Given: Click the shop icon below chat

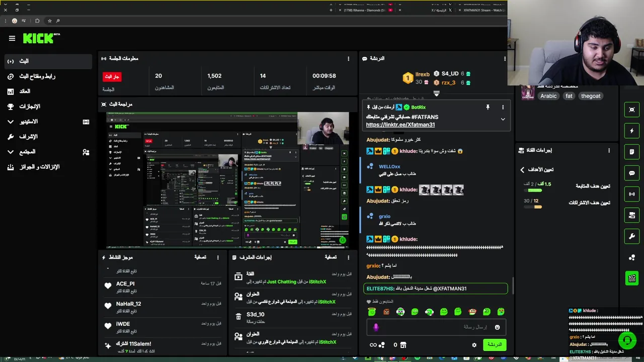Looking at the screenshot, I should click(x=403, y=345).
